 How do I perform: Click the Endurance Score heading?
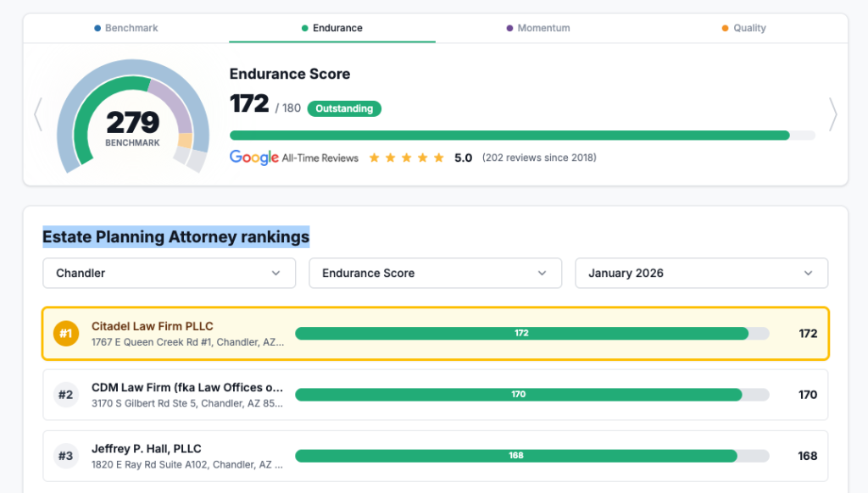[x=290, y=74]
